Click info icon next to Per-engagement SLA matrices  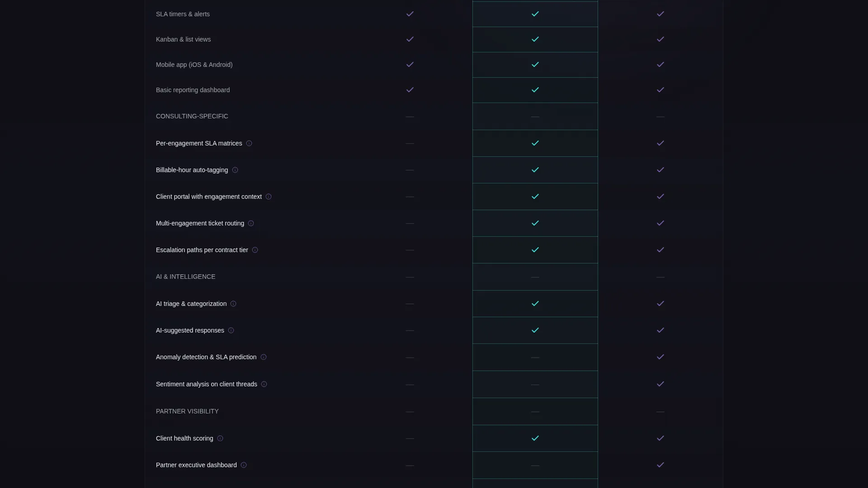click(x=249, y=143)
